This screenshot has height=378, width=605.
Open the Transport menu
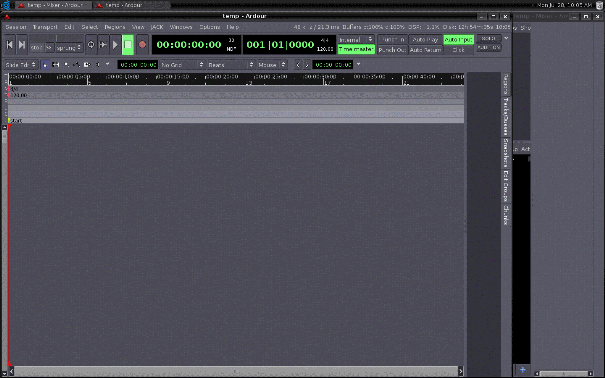[x=45, y=27]
